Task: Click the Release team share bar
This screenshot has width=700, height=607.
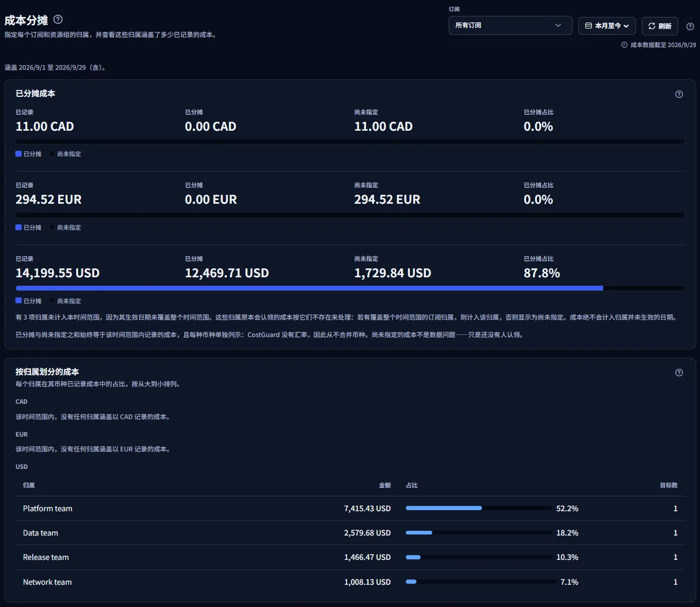Action: (479, 557)
